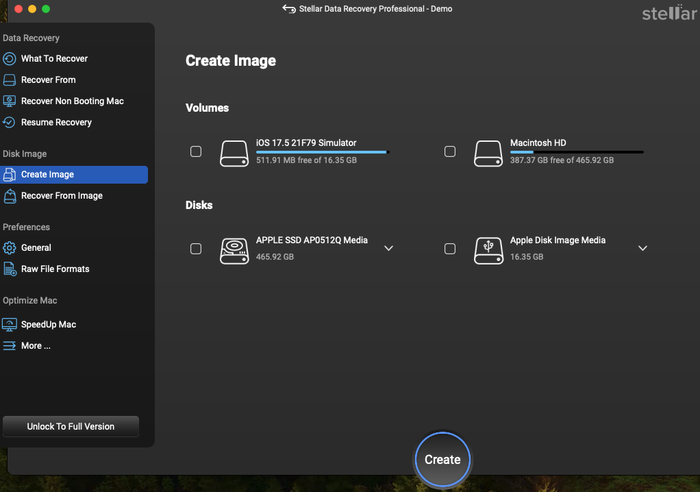Check the iOS 17.5 21F79 Simulator checkbox

pyautogui.click(x=196, y=151)
